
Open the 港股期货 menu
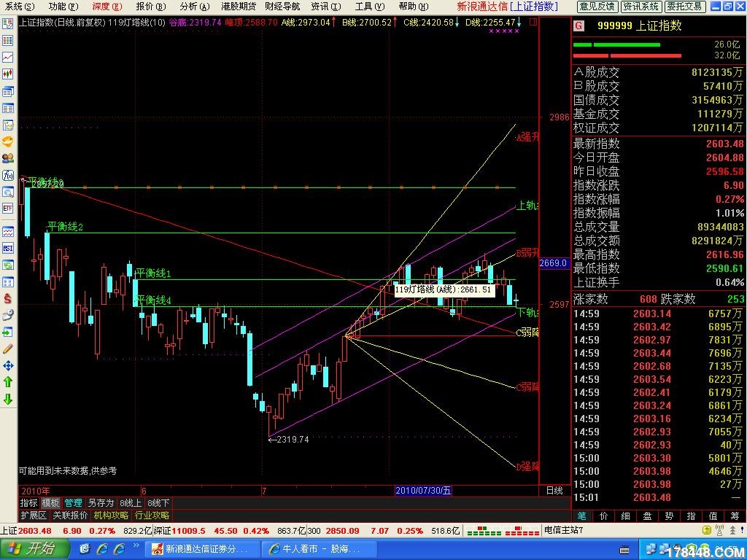239,6
